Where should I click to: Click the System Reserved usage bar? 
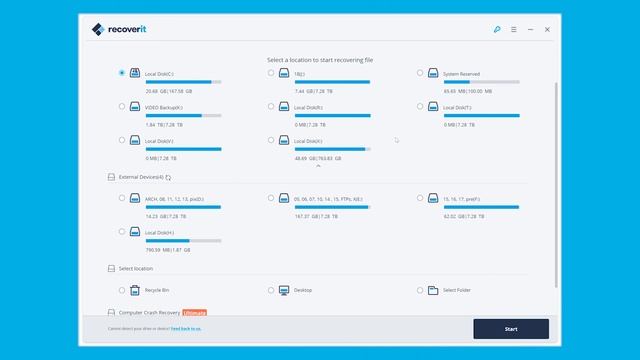coord(482,82)
